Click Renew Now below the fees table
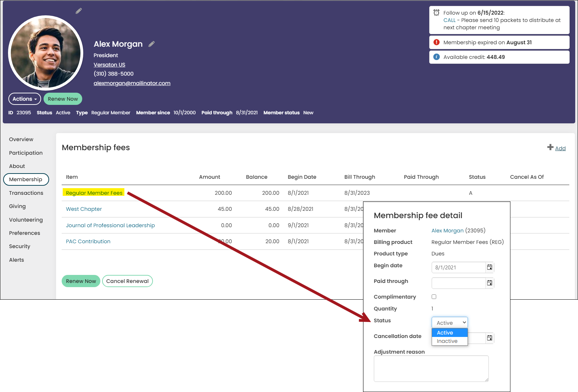The image size is (578, 392). pyautogui.click(x=81, y=281)
